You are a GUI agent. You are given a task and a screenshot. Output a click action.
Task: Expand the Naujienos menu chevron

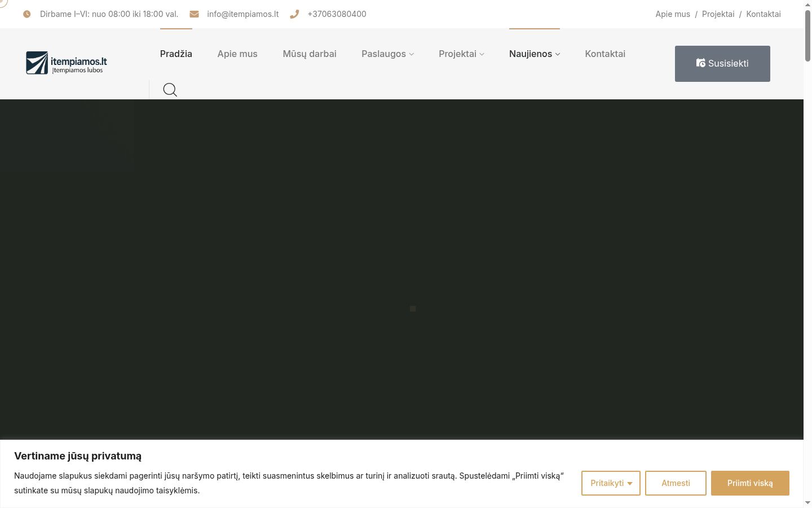click(x=558, y=54)
